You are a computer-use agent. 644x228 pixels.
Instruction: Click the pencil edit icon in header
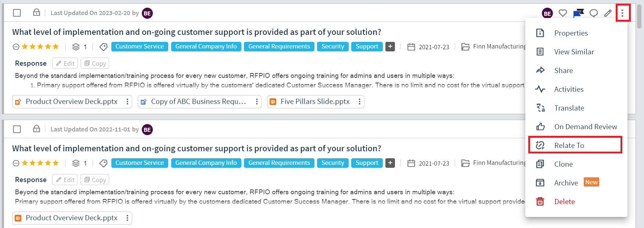coord(608,13)
